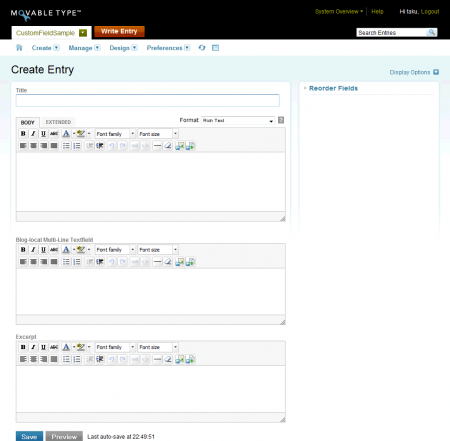Viewport: 450px width, 441px height.
Task: Insert horizontal rule in the Body editor
Action: [157, 146]
